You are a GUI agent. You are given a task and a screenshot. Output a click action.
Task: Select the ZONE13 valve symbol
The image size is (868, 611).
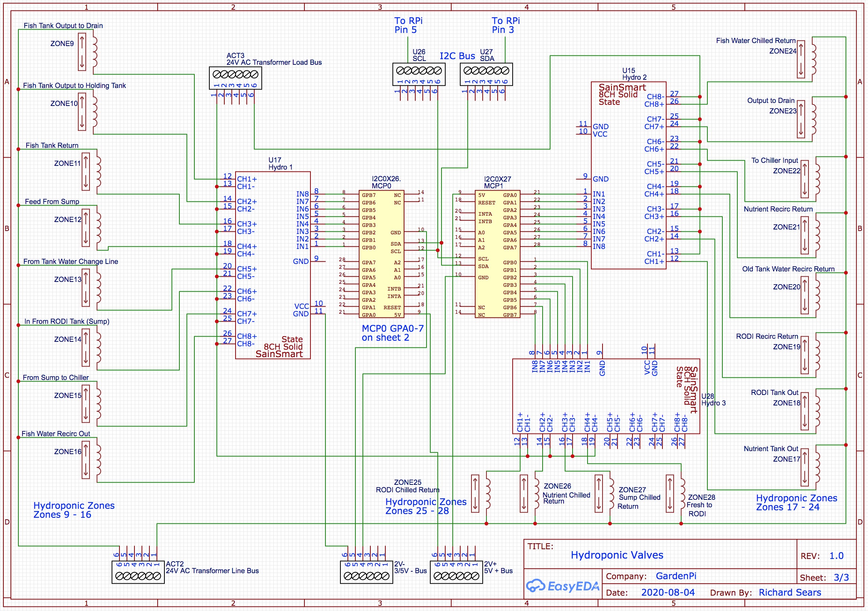[x=91, y=288]
